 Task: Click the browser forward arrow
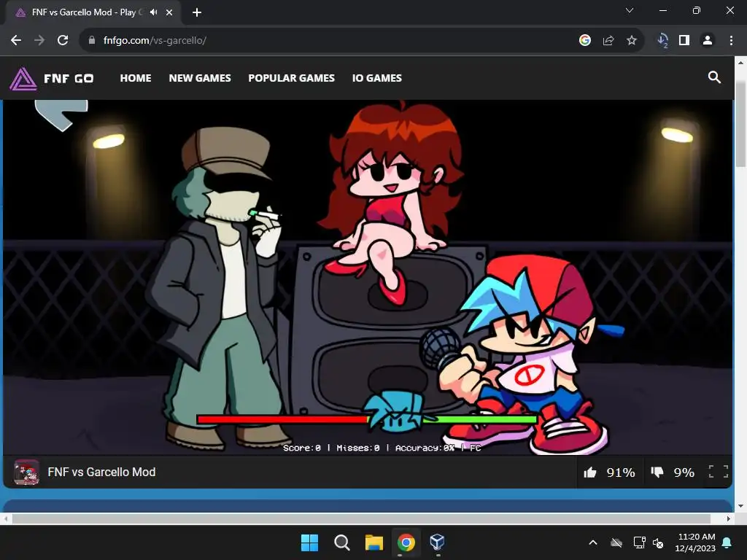coord(39,41)
